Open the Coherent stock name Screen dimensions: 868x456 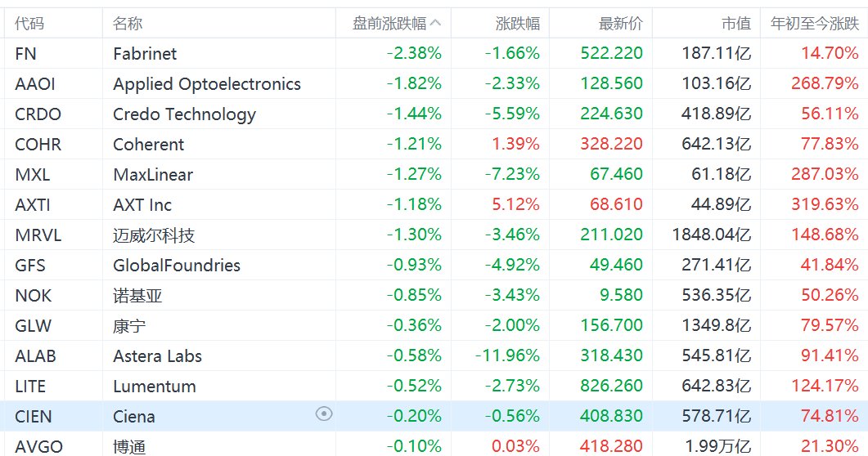(148, 145)
